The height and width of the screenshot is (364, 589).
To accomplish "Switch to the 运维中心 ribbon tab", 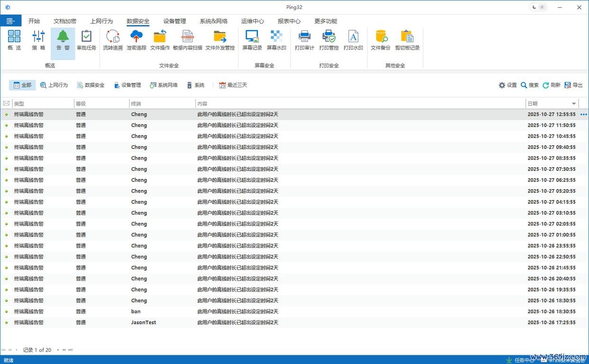I will click(252, 21).
